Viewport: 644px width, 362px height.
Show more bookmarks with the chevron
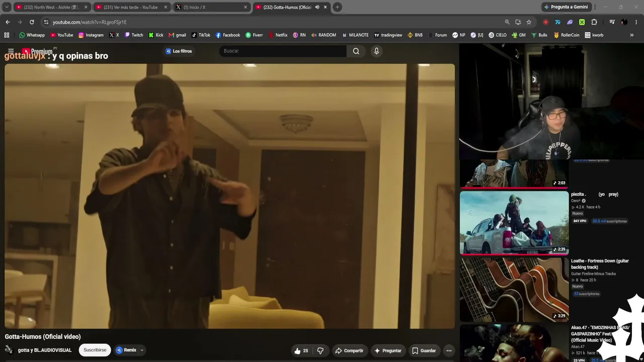pyautogui.click(x=632, y=35)
